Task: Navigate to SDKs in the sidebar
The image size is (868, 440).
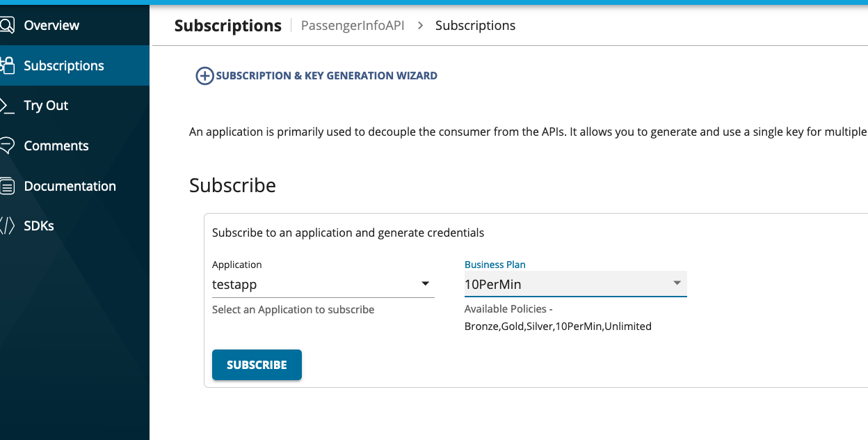Action: click(x=39, y=226)
